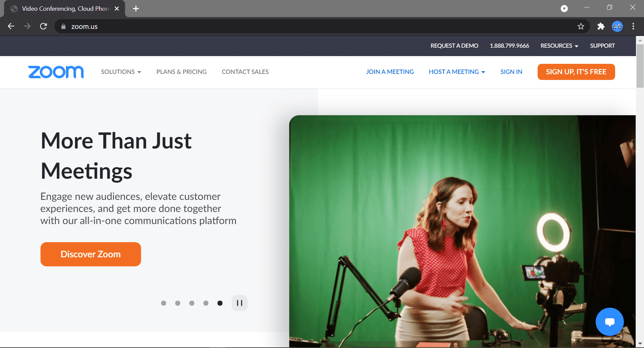Select the fourth carousel dot
Screen dimensions: 644x348
pos(206,303)
